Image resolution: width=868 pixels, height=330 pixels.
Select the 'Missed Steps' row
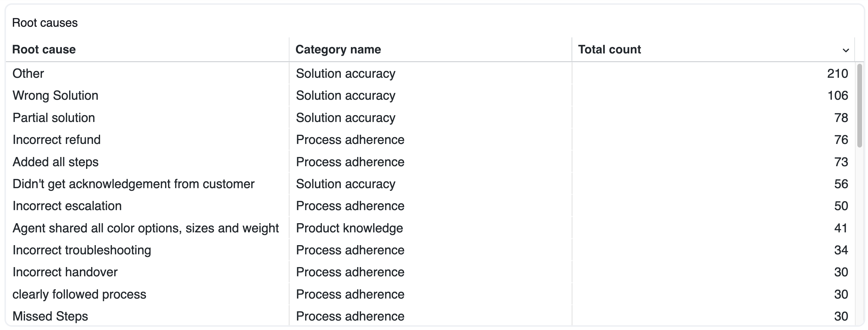[x=50, y=316]
